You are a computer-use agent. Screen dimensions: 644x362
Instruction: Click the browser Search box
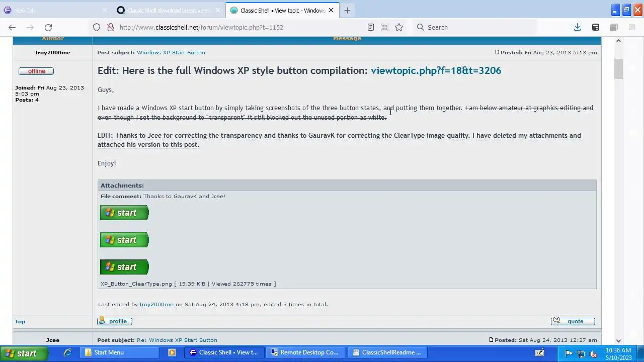tap(475, 27)
